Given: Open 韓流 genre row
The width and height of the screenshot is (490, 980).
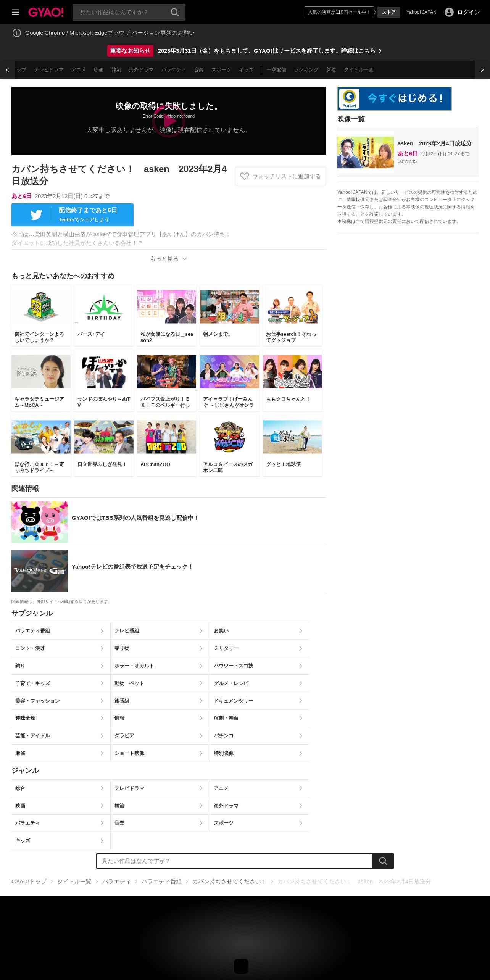Looking at the screenshot, I should click(x=160, y=806).
